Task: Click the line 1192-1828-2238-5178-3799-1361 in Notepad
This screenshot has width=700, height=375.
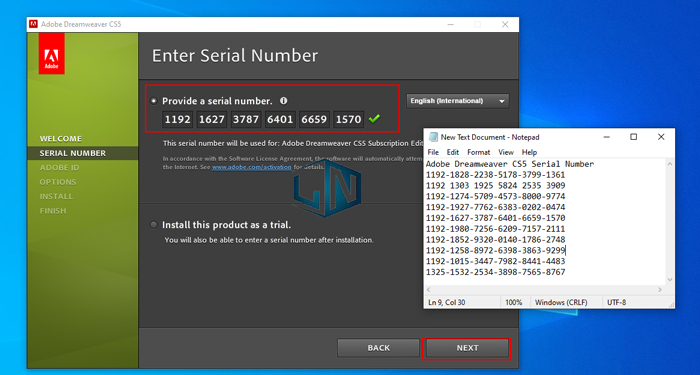Action: (496, 175)
